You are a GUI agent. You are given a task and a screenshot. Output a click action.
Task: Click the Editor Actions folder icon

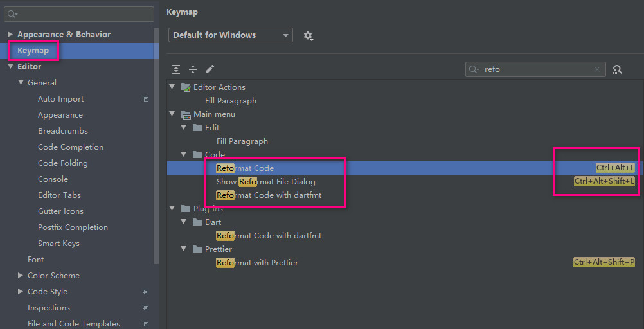pos(186,87)
